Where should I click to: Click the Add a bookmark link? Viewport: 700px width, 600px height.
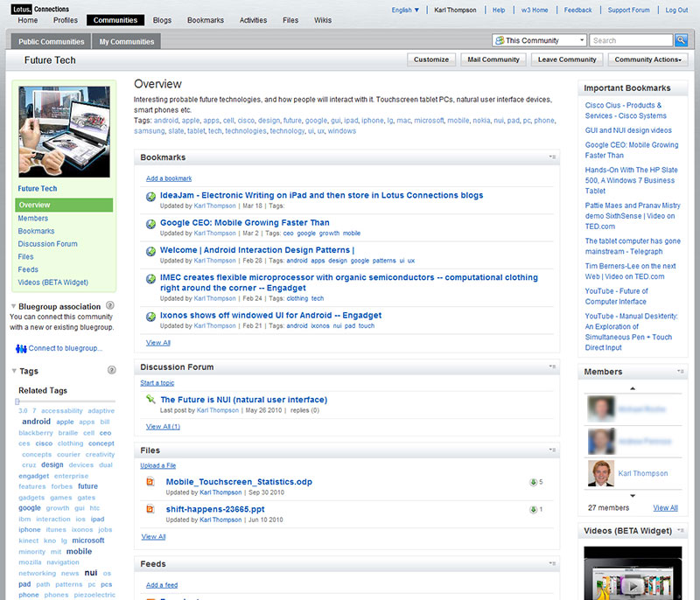click(x=169, y=178)
